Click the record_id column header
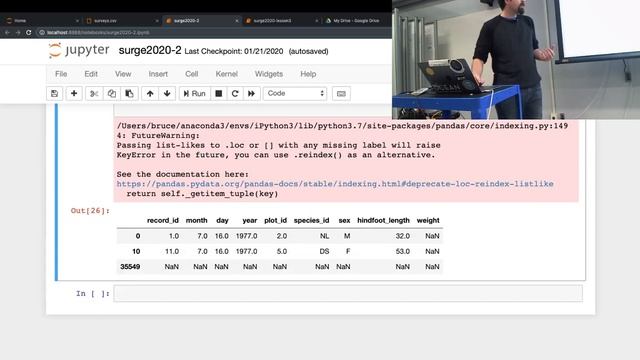Screen dimensions: 640x360 (x=163, y=220)
